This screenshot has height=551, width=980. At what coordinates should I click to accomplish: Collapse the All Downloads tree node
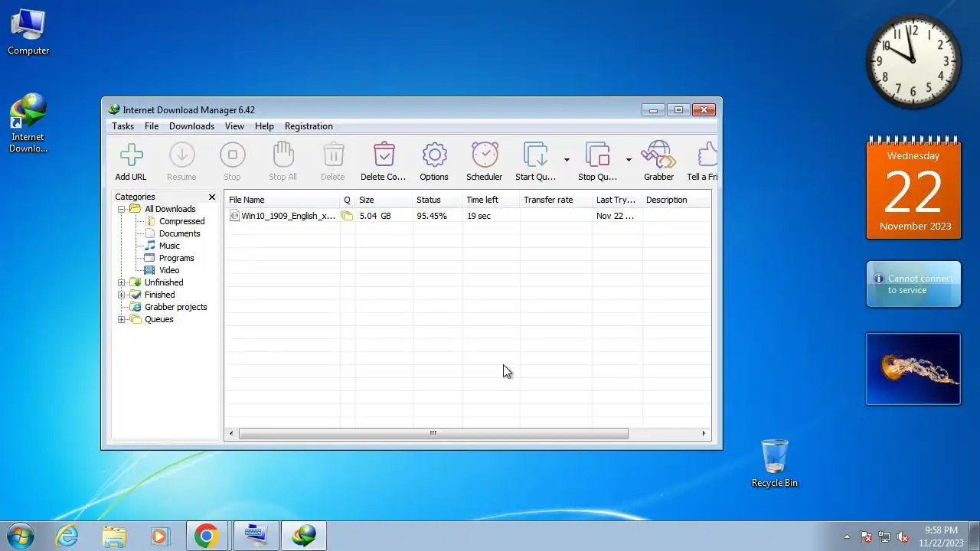tap(121, 209)
